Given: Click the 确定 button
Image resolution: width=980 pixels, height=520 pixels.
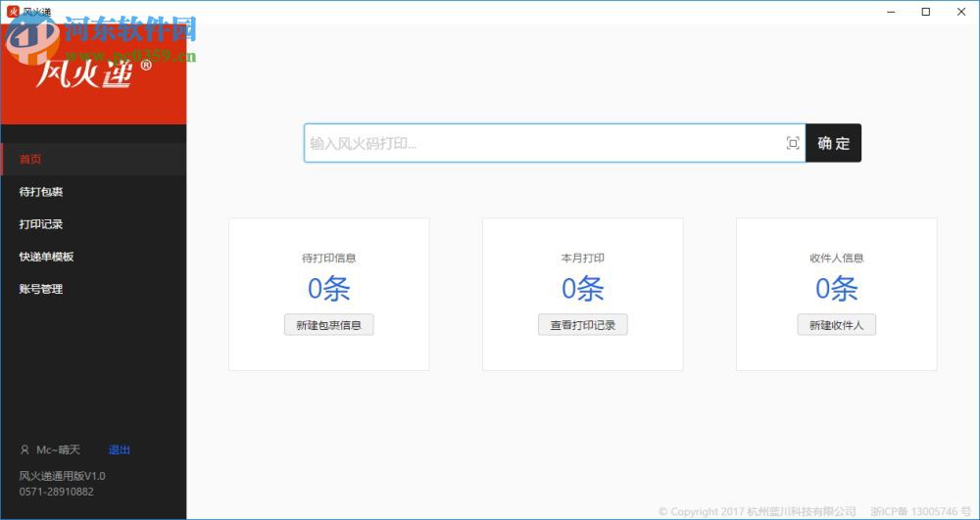Looking at the screenshot, I should 833,143.
